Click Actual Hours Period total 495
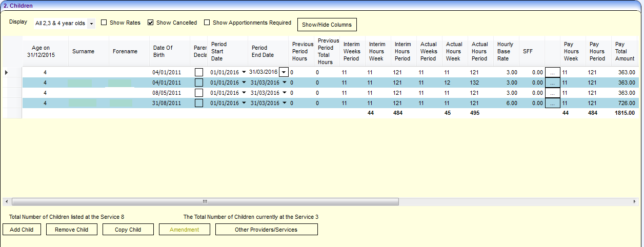This screenshot has height=247, width=644. (x=475, y=113)
